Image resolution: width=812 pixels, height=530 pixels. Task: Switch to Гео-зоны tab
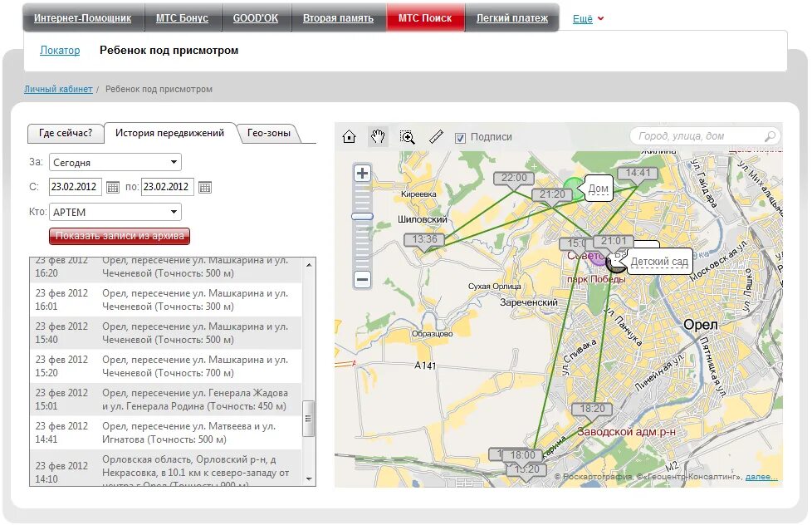point(269,133)
